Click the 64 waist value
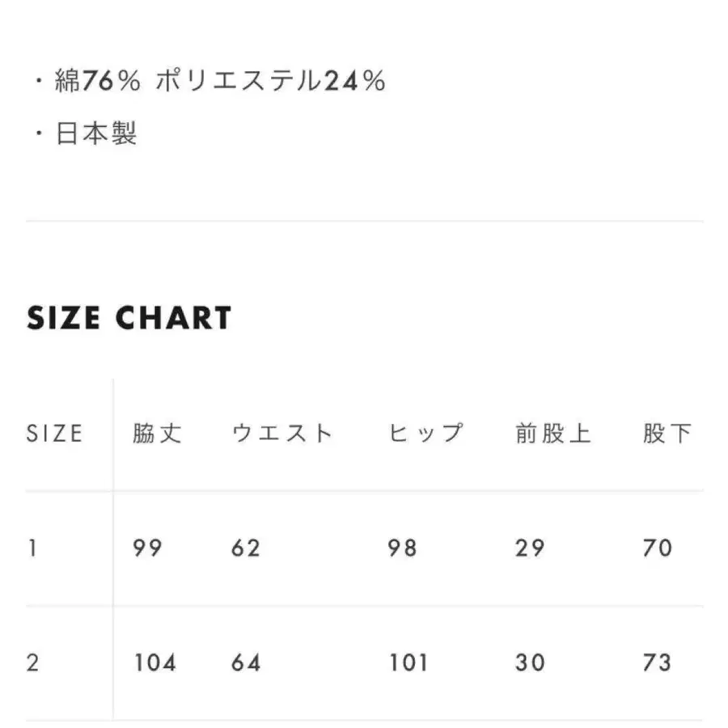This screenshot has width=728, height=728. pyautogui.click(x=246, y=662)
